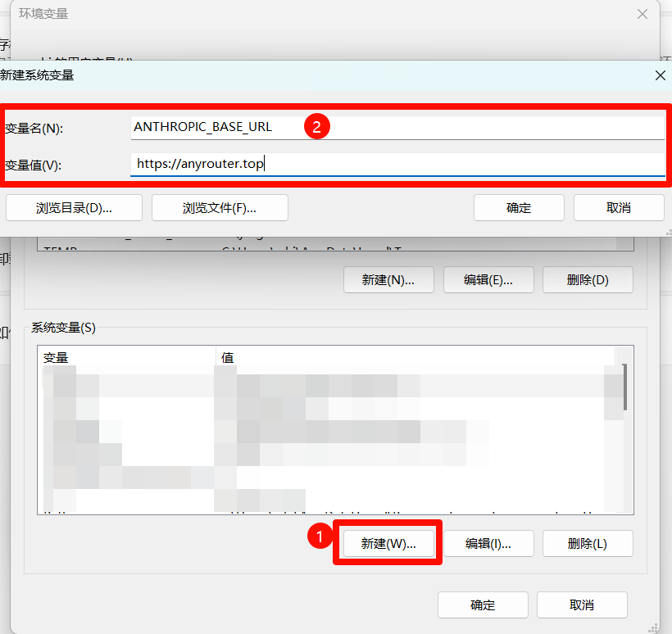
Task: Click the system variables list scrollbar thumb
Action: [624, 387]
